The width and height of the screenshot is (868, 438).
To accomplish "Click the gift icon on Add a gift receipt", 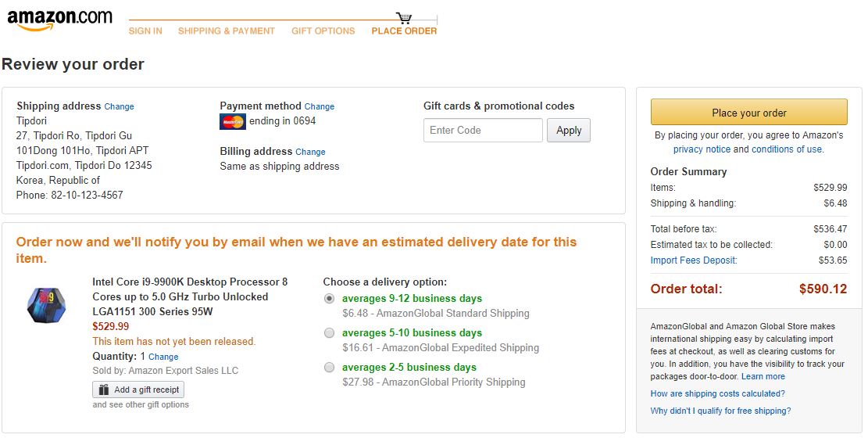I will click(103, 390).
